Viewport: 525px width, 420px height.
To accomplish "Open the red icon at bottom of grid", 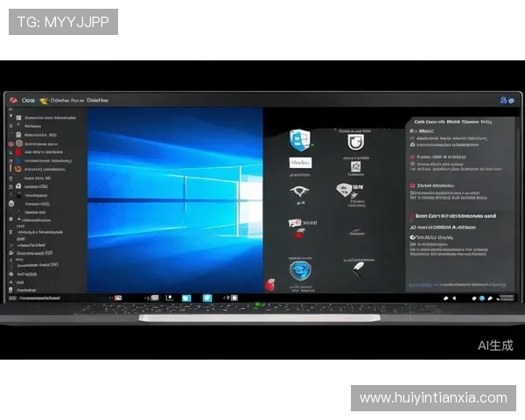I will tap(270, 285).
